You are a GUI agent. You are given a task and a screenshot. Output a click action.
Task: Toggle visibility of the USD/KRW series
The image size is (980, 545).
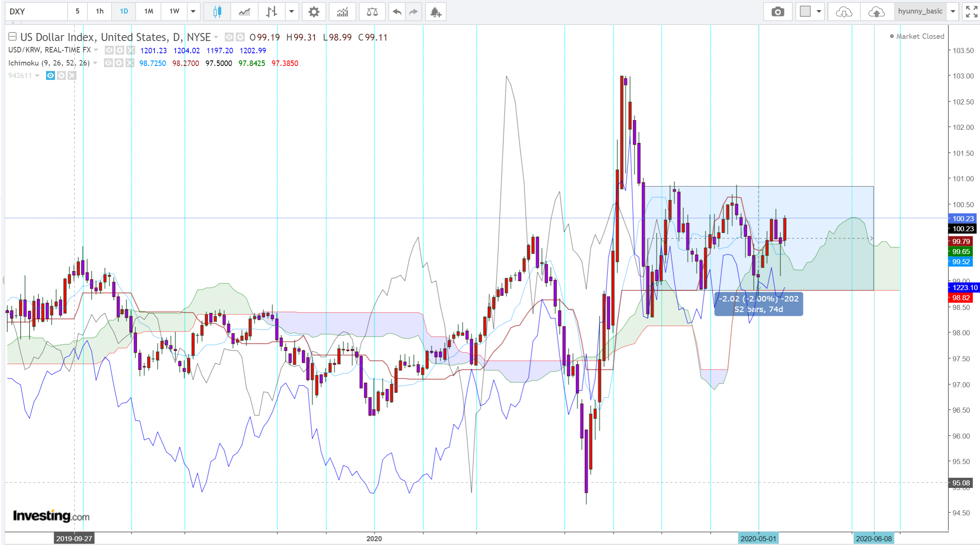[x=109, y=50]
